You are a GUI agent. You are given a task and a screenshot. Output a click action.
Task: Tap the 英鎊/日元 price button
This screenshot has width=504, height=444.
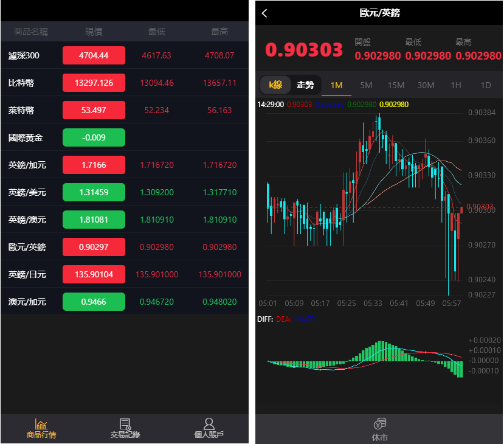tap(94, 274)
